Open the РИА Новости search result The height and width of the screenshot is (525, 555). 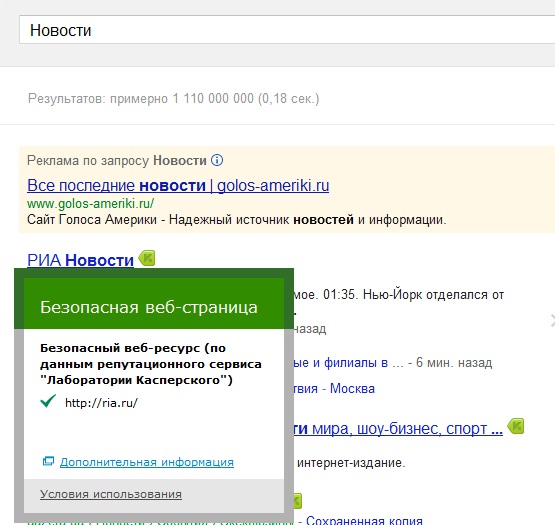pyautogui.click(x=80, y=260)
